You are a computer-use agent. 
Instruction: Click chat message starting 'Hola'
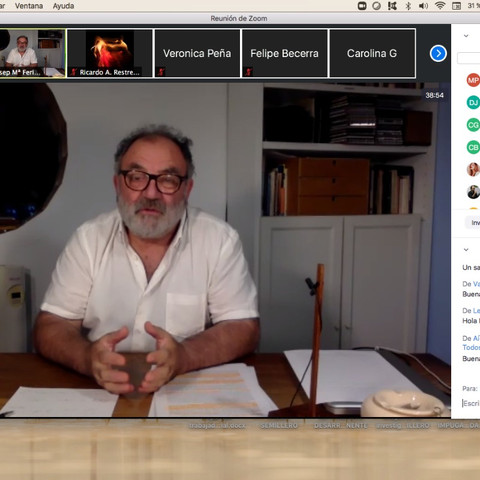pyautogui.click(x=471, y=321)
